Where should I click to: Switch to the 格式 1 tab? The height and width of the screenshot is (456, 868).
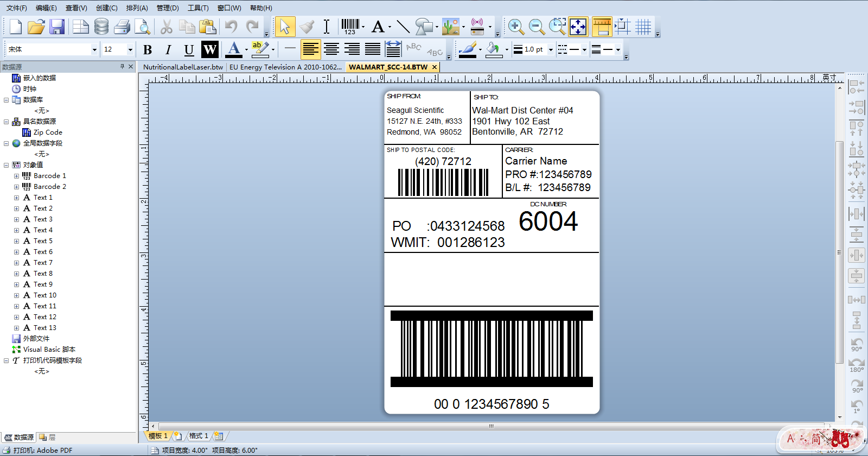pos(199,436)
